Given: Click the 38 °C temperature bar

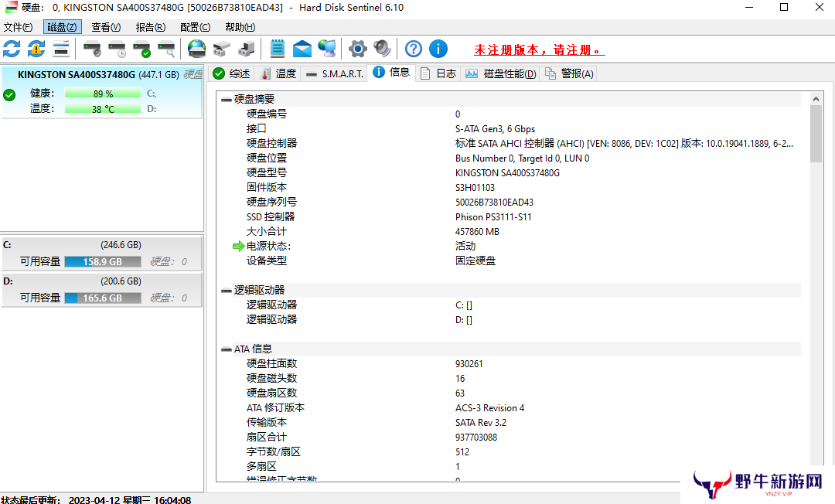Looking at the screenshot, I should pyautogui.click(x=103, y=108).
